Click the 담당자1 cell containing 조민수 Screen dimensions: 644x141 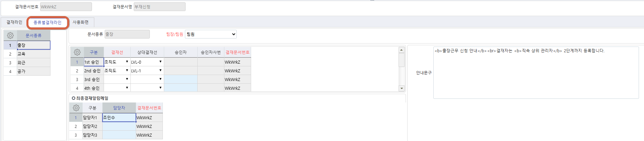click(x=119, y=118)
